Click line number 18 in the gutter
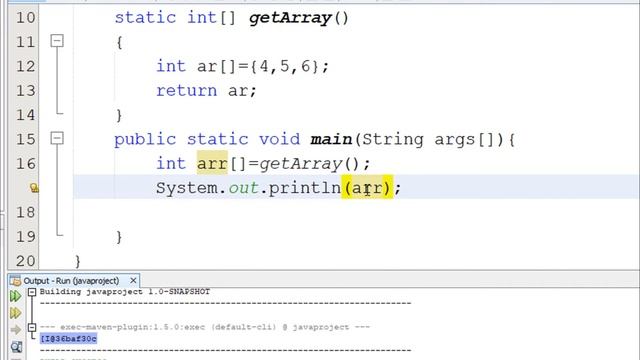This screenshot has height=360, width=640. pos(26,212)
